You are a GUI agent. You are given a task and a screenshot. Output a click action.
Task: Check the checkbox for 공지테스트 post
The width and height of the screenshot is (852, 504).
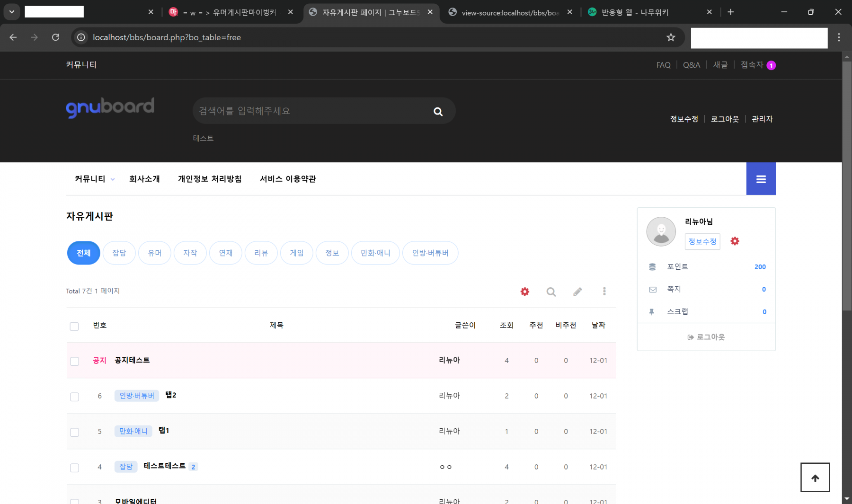74,361
